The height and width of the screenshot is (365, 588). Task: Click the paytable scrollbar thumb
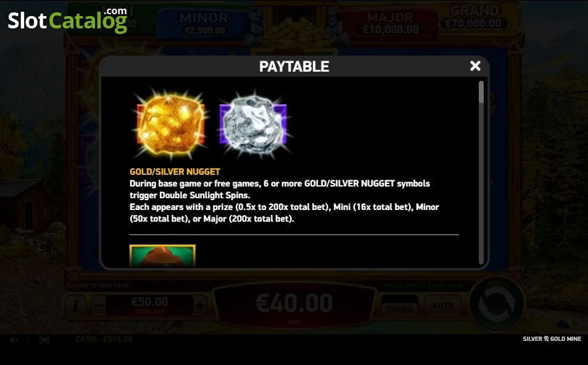point(481,91)
